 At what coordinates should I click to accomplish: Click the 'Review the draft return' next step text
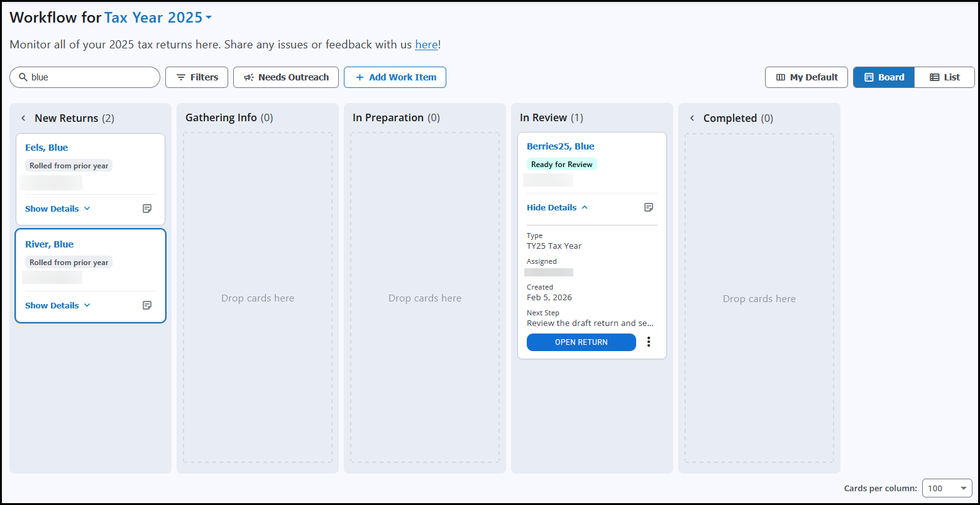(x=590, y=323)
